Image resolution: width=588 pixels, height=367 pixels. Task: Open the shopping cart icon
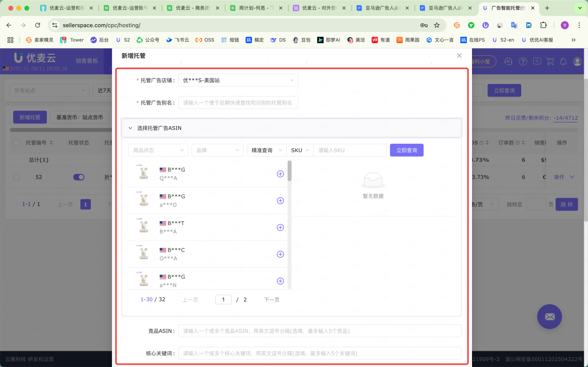[x=550, y=61]
